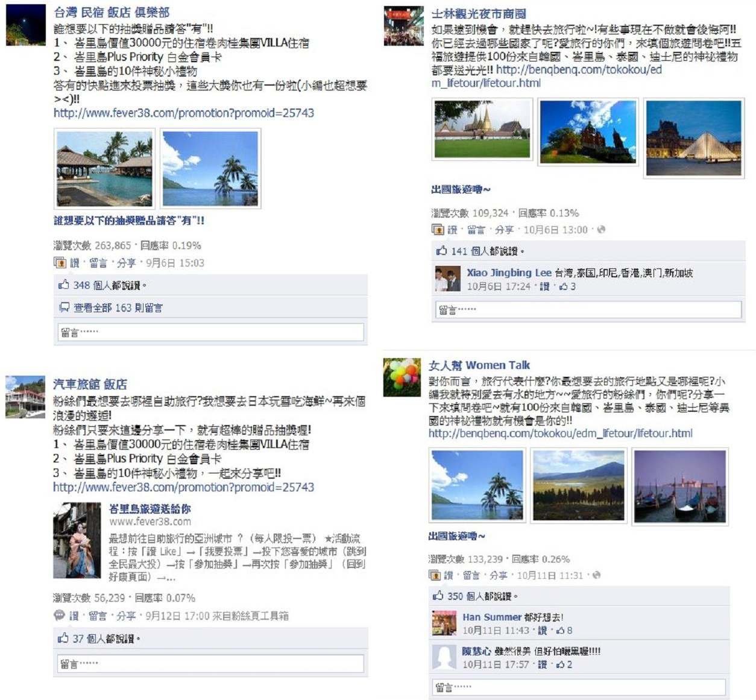The height and width of the screenshot is (700, 756).
Task: Open the pyramid museum photo thumbnail
Action: point(694,138)
